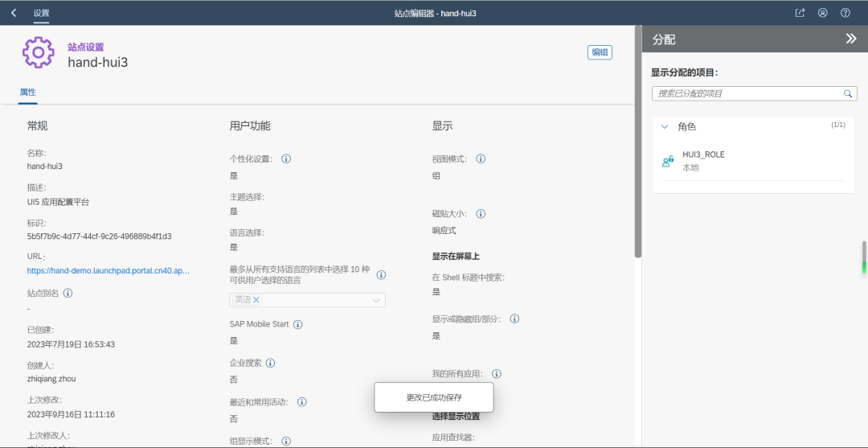Collapse the 分配 panel with double arrows
The image size is (868, 448).
coord(851,39)
